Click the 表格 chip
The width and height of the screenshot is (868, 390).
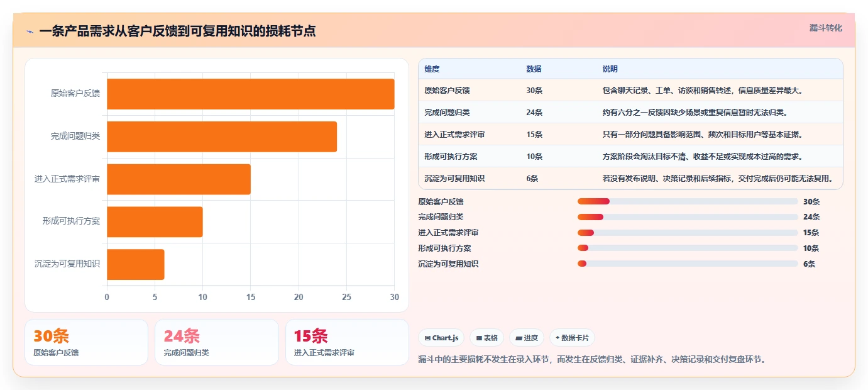[x=487, y=338]
